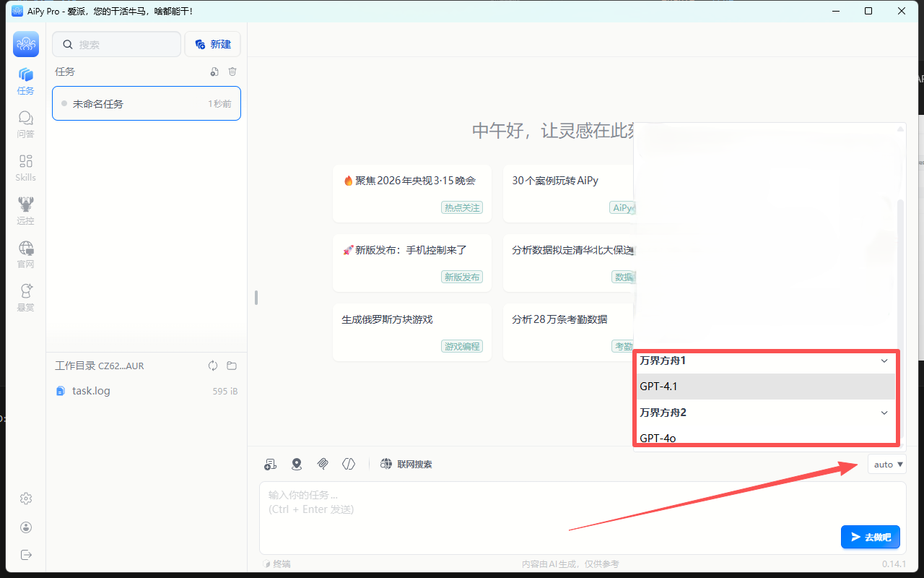The height and width of the screenshot is (578, 924).
Task: Open the working directory folder icon
Action: point(232,366)
